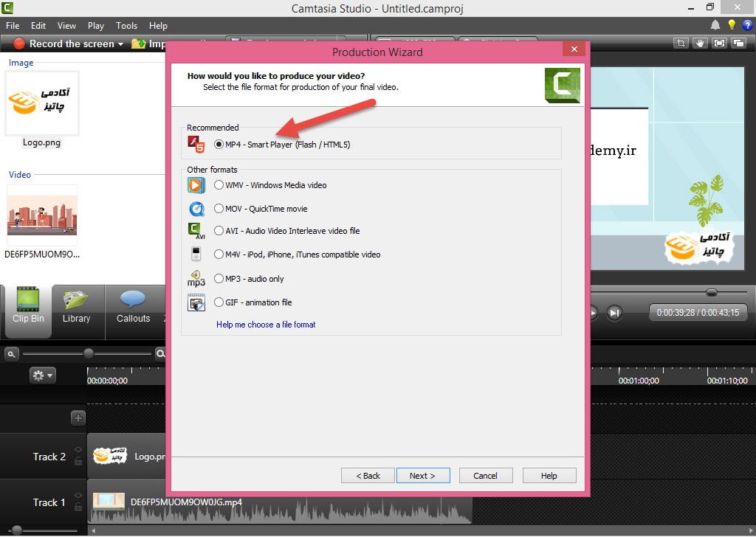Close the Production Wizard dialog
The height and width of the screenshot is (537, 756).
tap(574, 49)
